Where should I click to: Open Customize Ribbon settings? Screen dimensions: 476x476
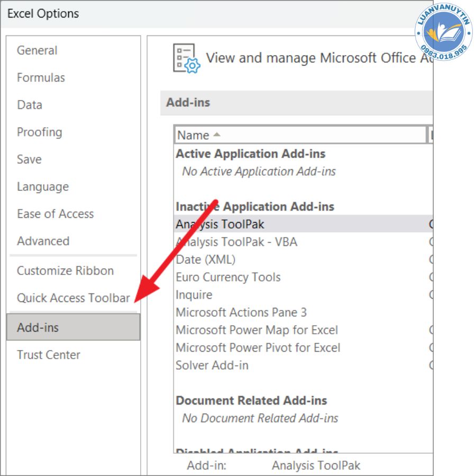pos(65,271)
